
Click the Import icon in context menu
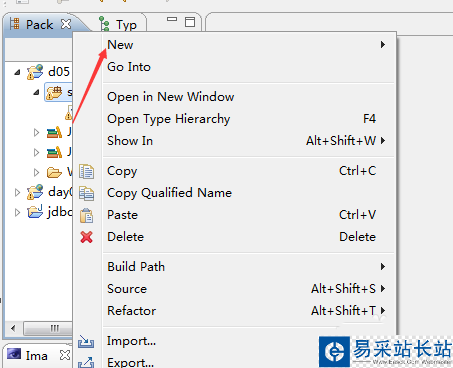pos(86,342)
